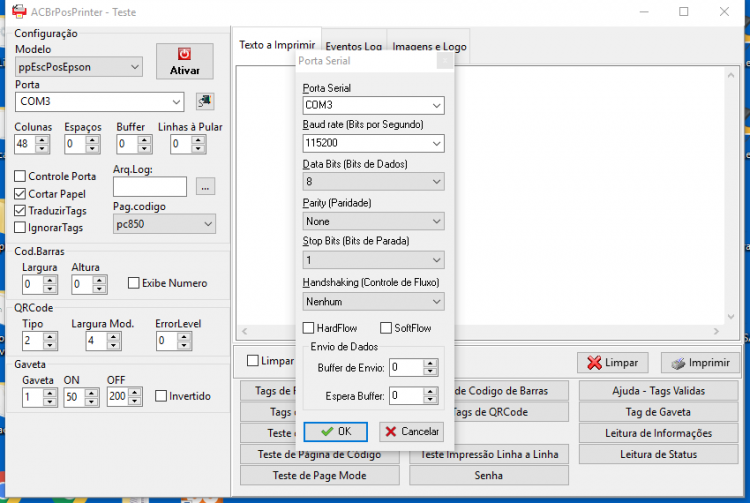Uncheck TraduzirTags option
The height and width of the screenshot is (503, 750).
pos(20,210)
